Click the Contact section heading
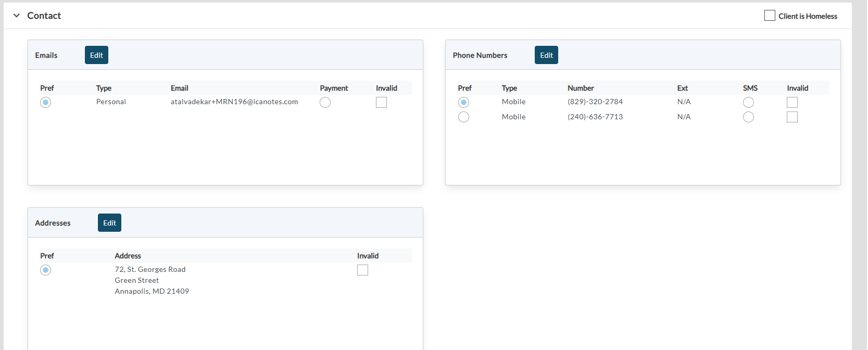The image size is (868, 350). tap(44, 16)
